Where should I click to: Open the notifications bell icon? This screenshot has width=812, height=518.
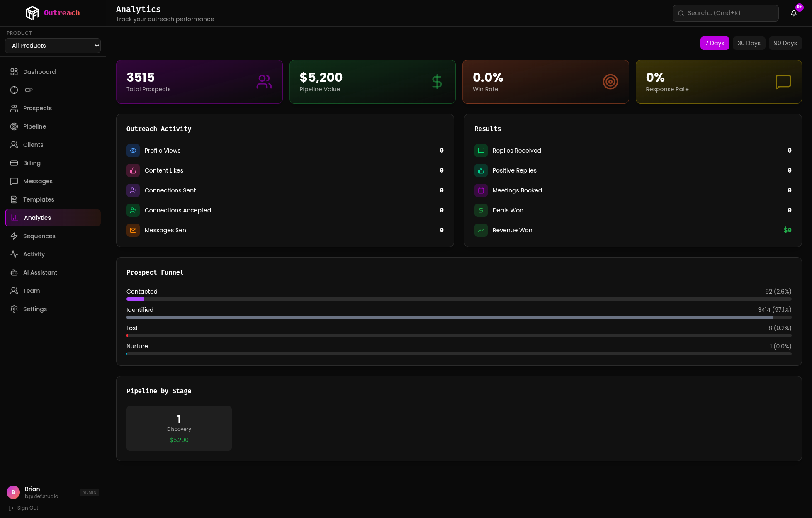[794, 13]
